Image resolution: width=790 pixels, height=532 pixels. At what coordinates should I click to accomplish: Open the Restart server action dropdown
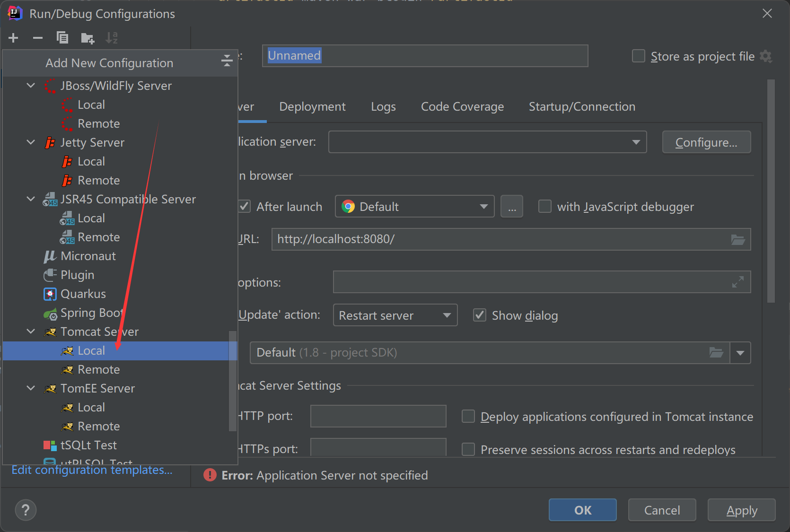coord(395,315)
